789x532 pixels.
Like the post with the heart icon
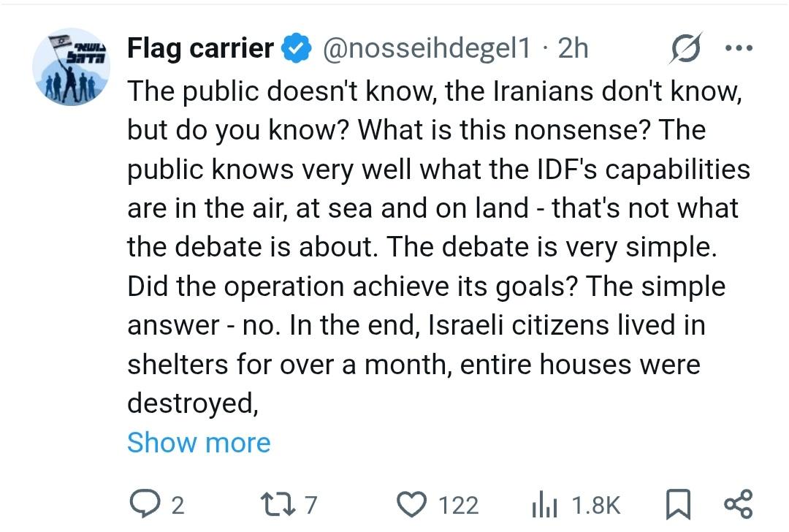tap(411, 504)
